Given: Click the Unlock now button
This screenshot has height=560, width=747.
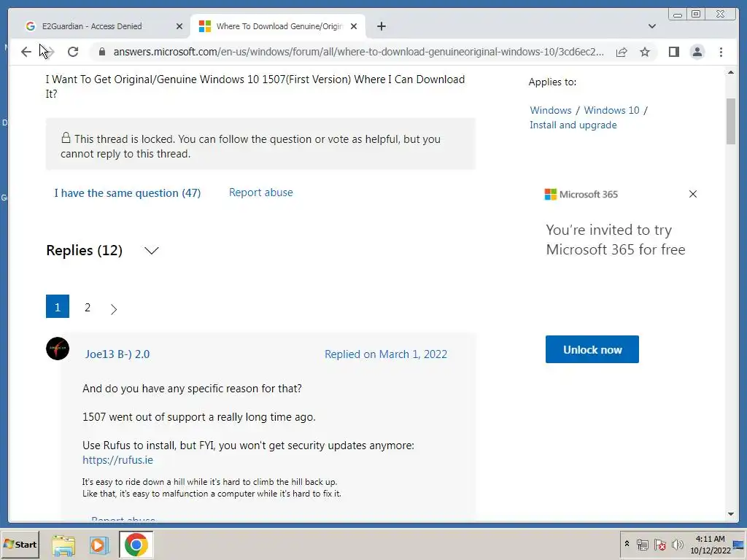Looking at the screenshot, I should 592,349.
